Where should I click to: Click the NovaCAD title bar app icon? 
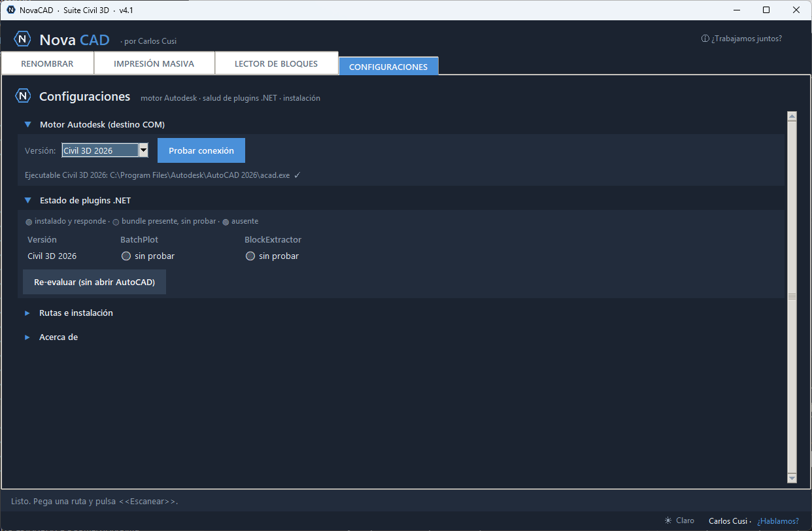click(11, 10)
